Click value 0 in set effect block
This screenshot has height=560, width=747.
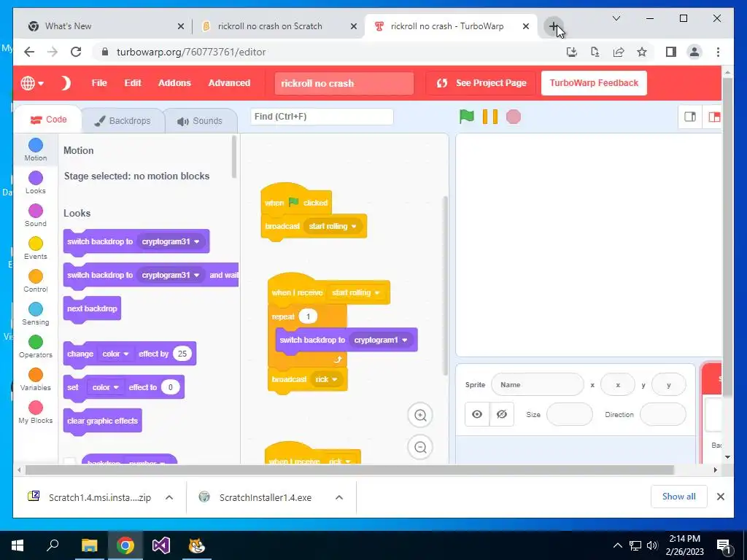[170, 387]
